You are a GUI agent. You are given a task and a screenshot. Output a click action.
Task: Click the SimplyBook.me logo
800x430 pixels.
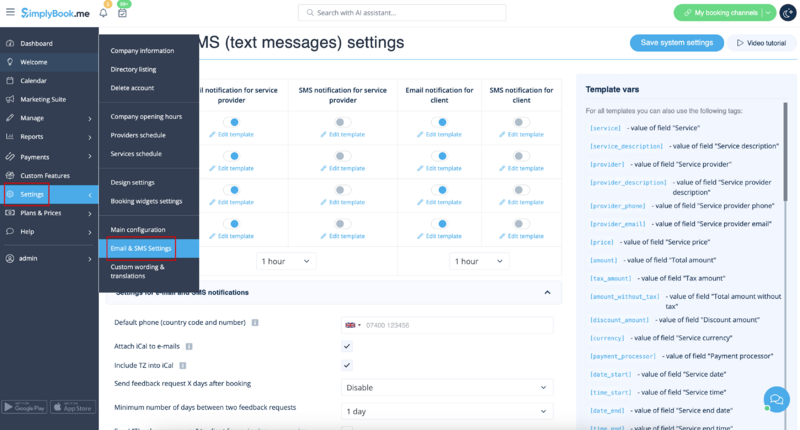point(55,13)
